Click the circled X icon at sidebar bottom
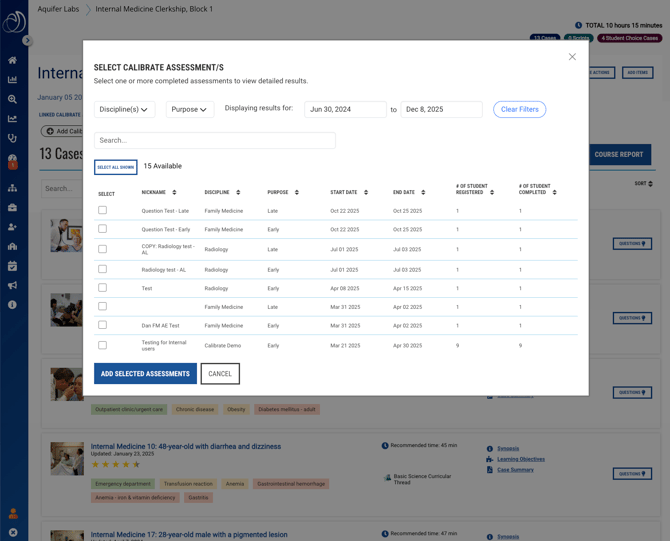Viewport: 670px width, 541px height. click(x=13, y=532)
